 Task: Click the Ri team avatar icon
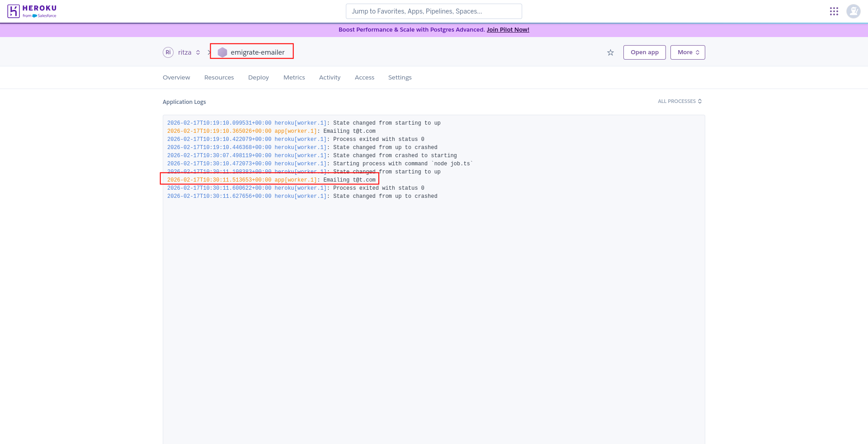[x=168, y=52]
